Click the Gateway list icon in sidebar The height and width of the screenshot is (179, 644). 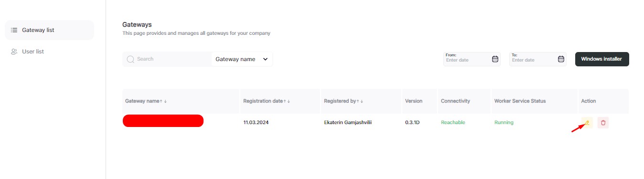click(x=14, y=30)
